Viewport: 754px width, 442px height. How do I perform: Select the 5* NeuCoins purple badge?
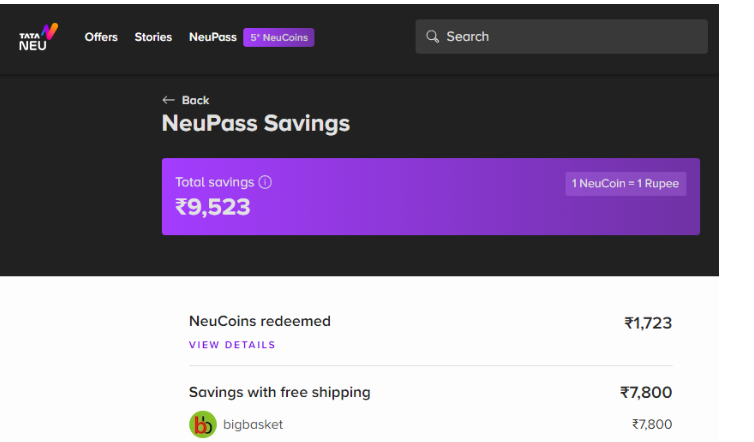(x=279, y=38)
